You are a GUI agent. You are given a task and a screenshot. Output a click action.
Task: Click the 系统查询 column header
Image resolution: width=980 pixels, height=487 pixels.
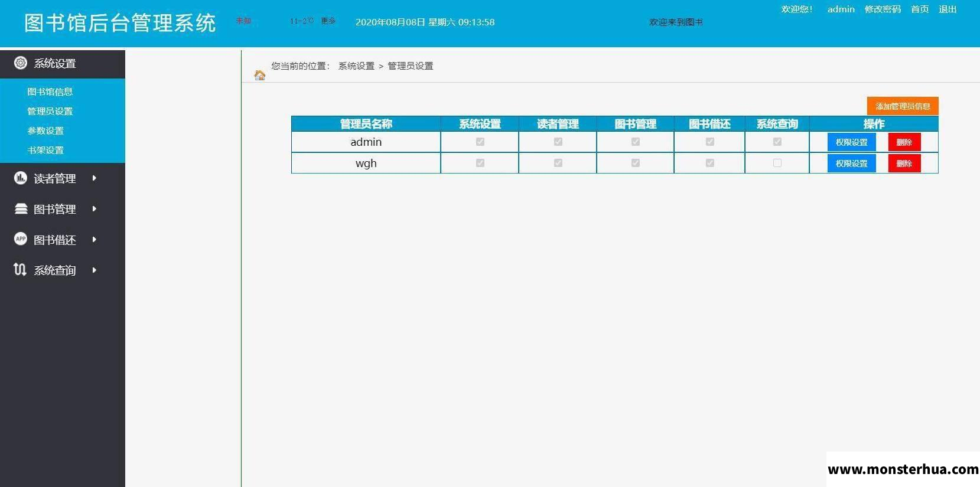click(x=777, y=124)
